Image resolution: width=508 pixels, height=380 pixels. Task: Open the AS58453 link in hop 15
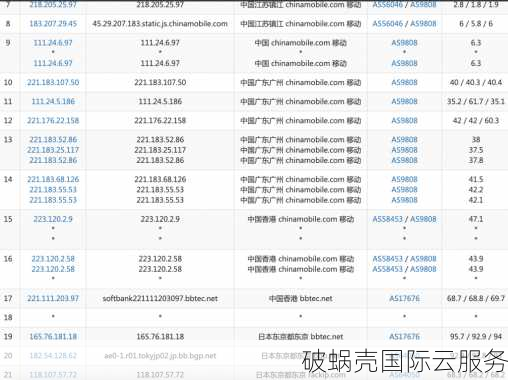click(387, 219)
